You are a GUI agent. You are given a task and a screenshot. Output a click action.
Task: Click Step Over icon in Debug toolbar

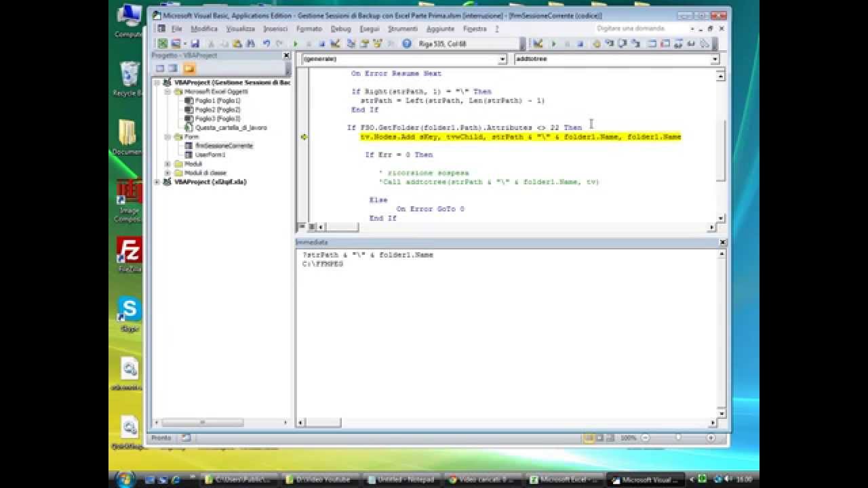point(623,43)
